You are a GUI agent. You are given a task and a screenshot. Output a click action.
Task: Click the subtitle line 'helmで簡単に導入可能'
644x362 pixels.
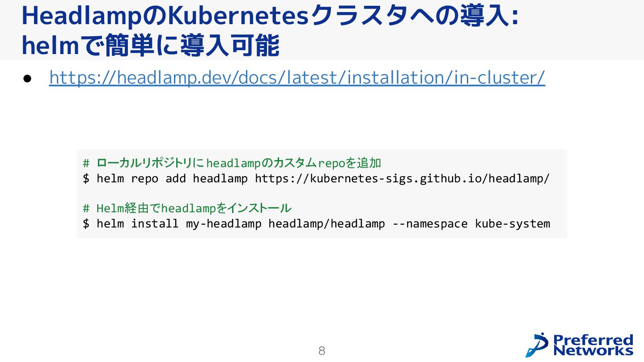click(x=151, y=46)
